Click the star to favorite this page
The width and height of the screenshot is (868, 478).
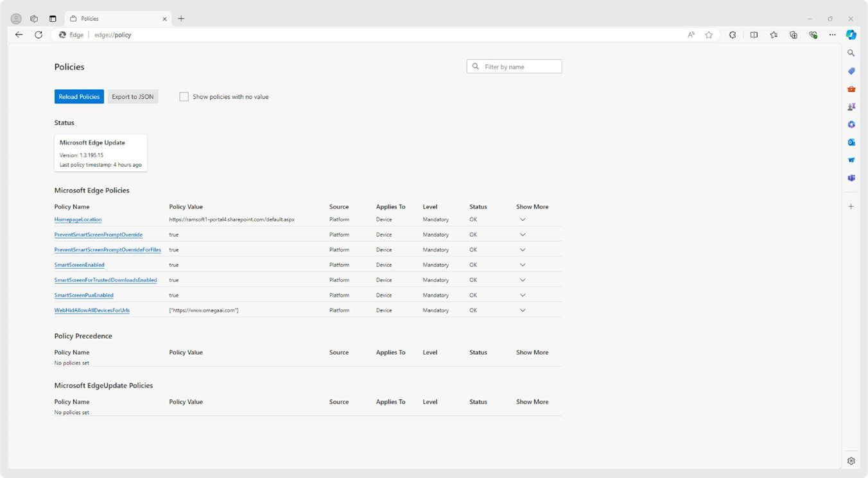(x=709, y=35)
